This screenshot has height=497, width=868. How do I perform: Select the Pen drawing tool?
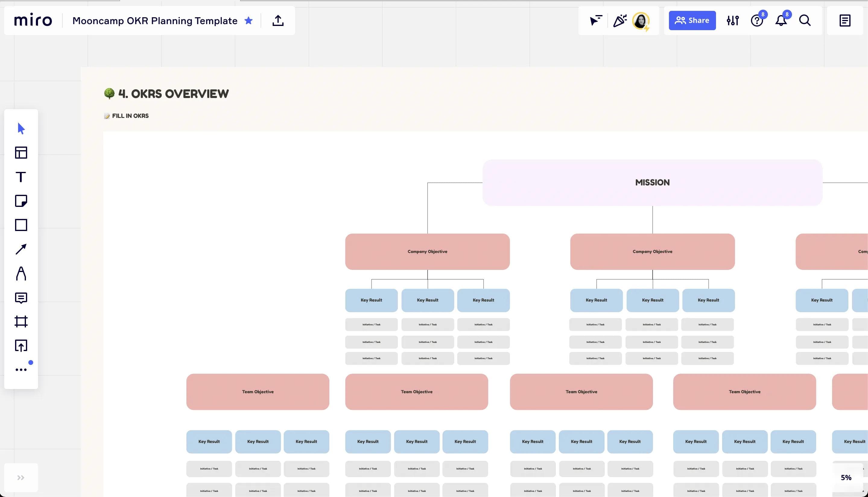tap(21, 274)
